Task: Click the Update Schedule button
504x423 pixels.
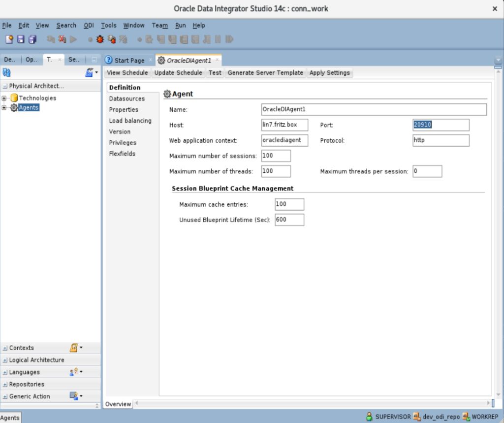Action: click(178, 73)
